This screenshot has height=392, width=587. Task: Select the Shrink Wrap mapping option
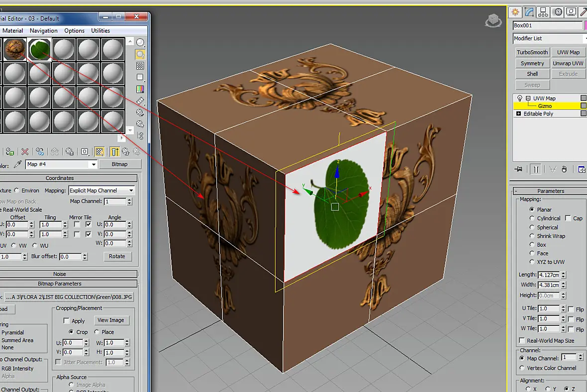[532, 236]
